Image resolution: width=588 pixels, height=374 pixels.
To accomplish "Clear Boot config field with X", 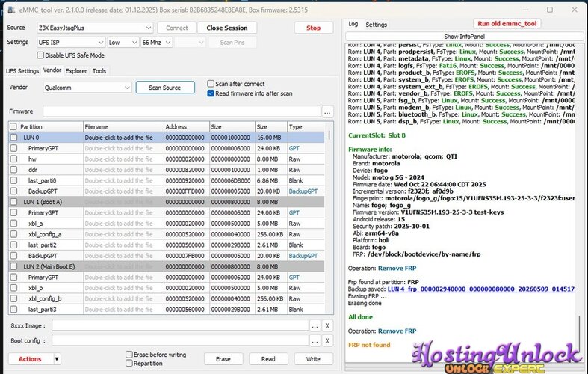I will 327,341.
